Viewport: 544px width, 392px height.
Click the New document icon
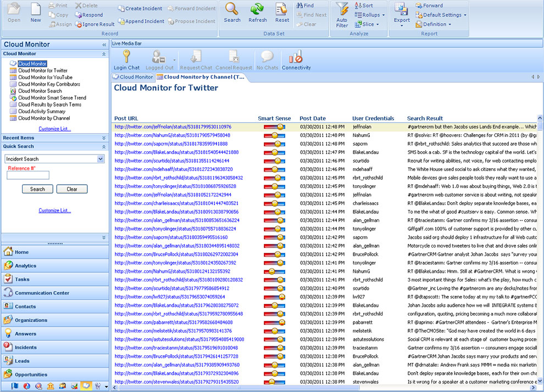pos(36,9)
